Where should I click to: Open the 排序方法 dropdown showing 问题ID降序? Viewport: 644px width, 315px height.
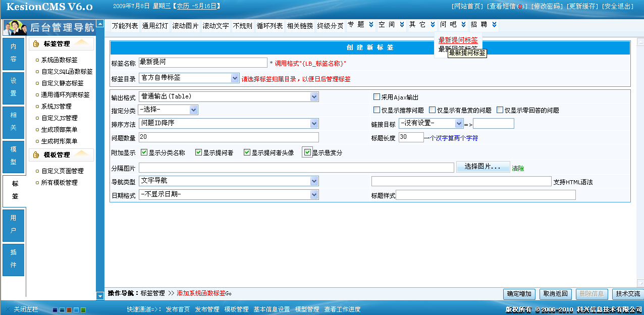pyautogui.click(x=314, y=123)
